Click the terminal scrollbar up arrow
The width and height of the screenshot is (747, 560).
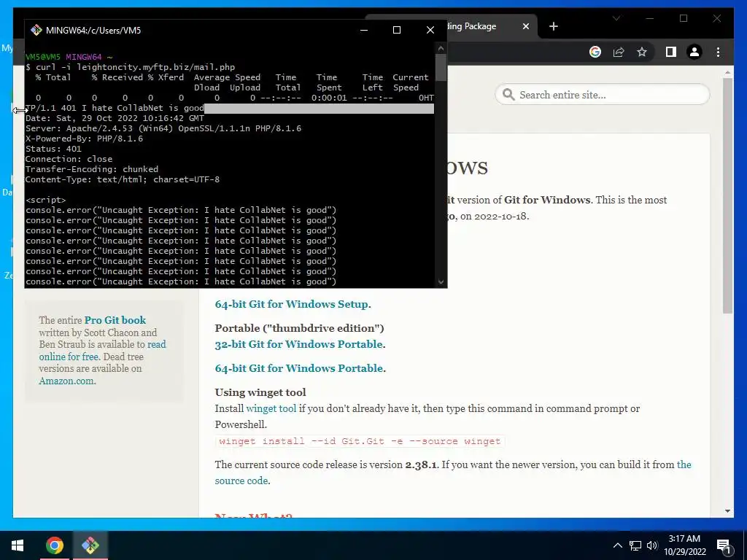[x=441, y=48]
